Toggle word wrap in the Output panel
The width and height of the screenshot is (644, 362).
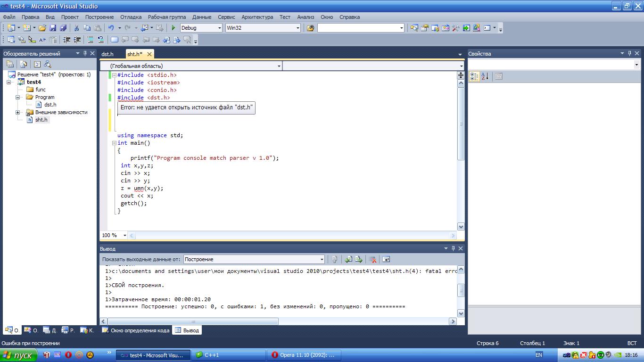point(386,259)
